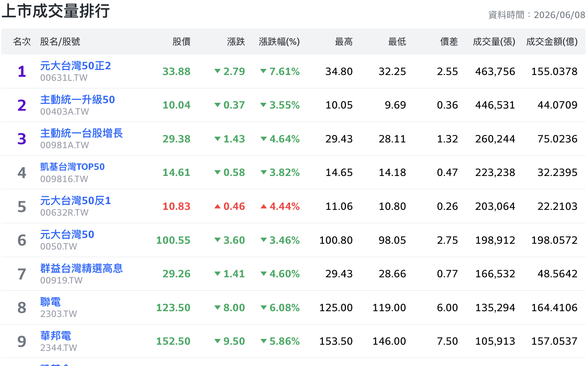Click the price 152.50
Image resolution: width=588 pixels, height=366 pixels.
tap(173, 341)
